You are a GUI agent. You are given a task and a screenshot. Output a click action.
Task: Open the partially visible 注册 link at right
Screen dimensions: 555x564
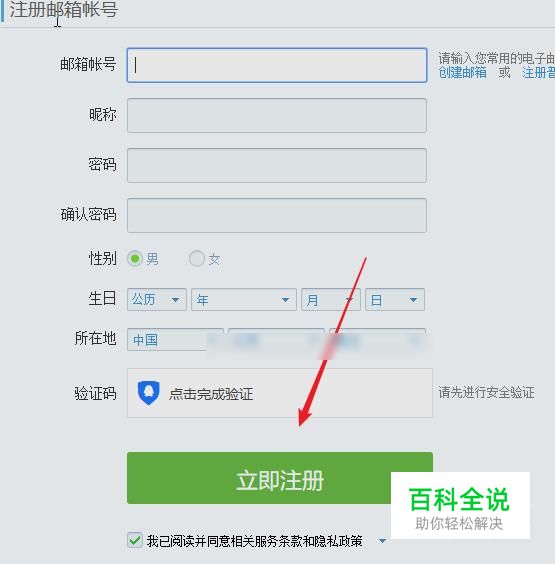pyautogui.click(x=538, y=72)
